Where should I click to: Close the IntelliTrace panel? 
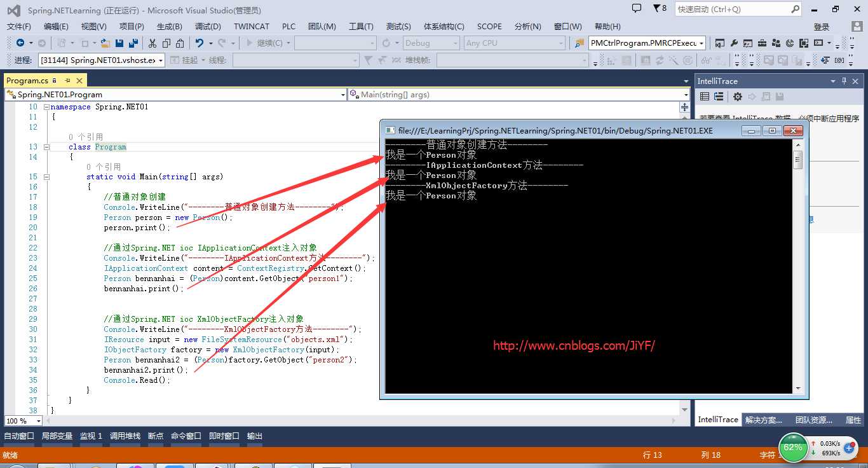[x=856, y=81]
